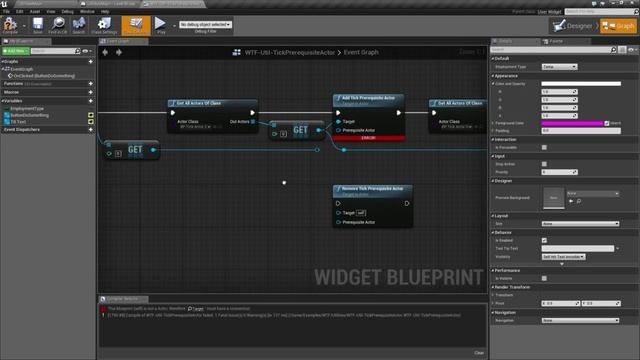Toggle the Foreground Color Inherit checkbox
The width and height of the screenshot is (640, 360).
pos(607,123)
